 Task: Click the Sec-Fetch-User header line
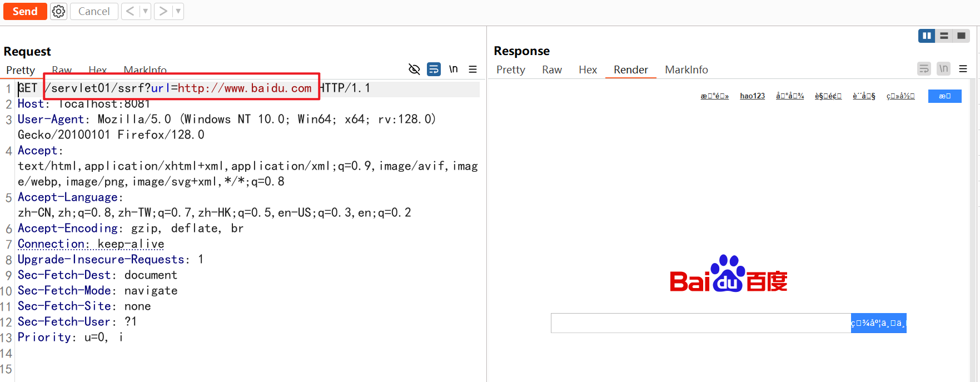[77, 321]
